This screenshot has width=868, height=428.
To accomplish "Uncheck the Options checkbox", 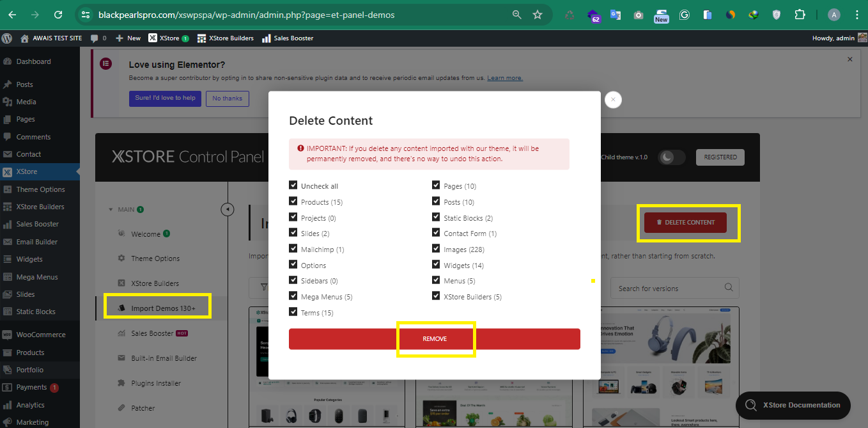I will 293,265.
